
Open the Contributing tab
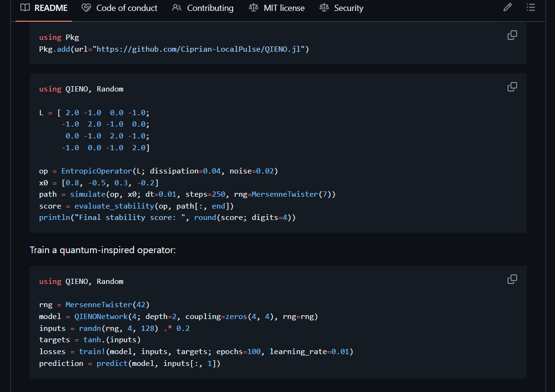click(202, 8)
